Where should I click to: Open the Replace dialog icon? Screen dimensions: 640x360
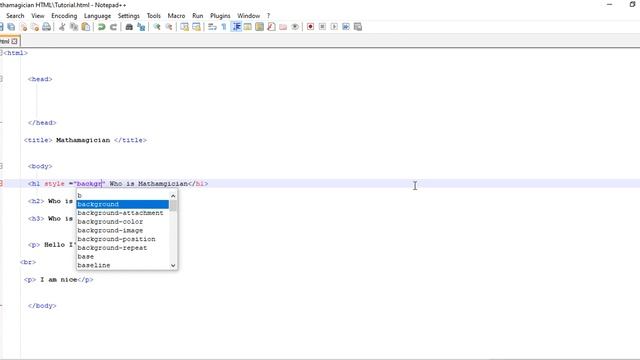coord(141,27)
